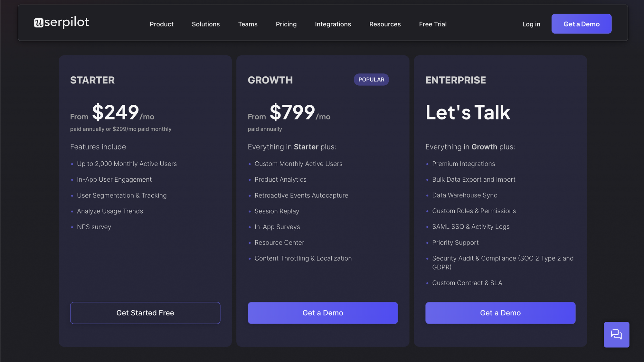
Task: Open the Solutions dropdown
Action: 206,24
